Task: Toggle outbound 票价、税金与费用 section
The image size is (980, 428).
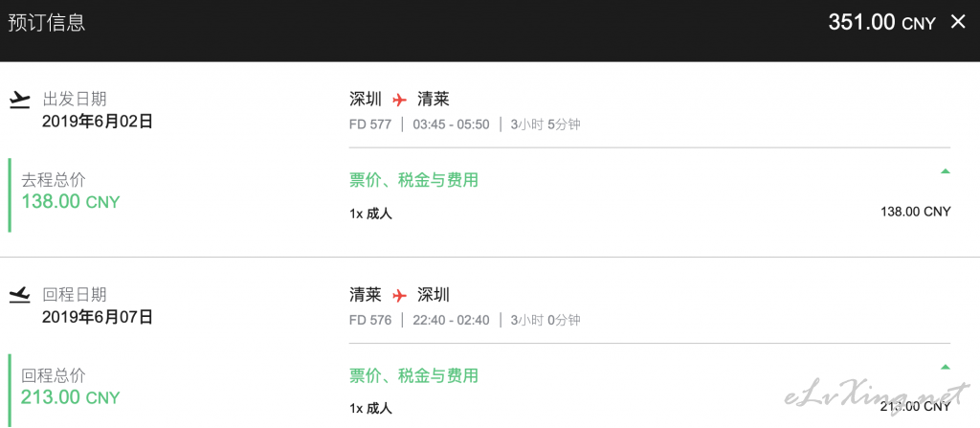Action: coord(413,180)
